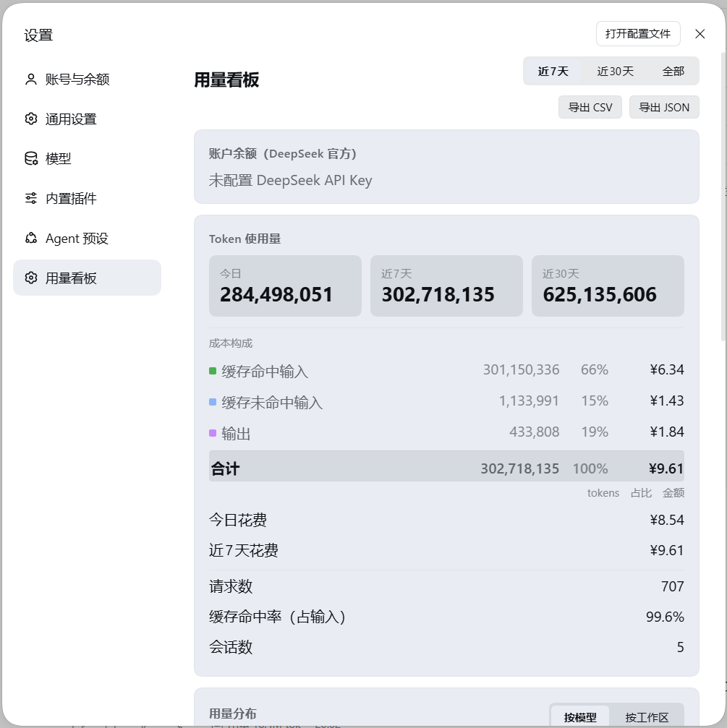The image size is (727, 728).
Task: Click the 缓存未命中输入 row label
Action: pyautogui.click(x=272, y=403)
